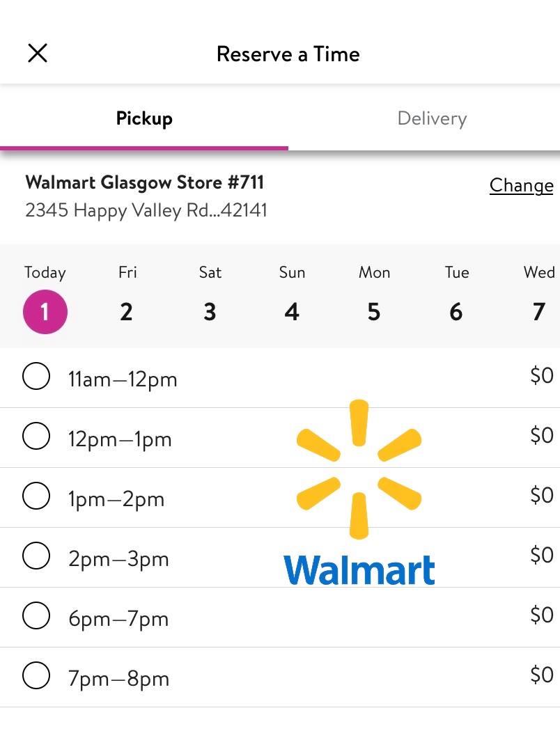Tap the $0 fee for 11am–12pm
The width and height of the screenshot is (560, 738).
541,376
